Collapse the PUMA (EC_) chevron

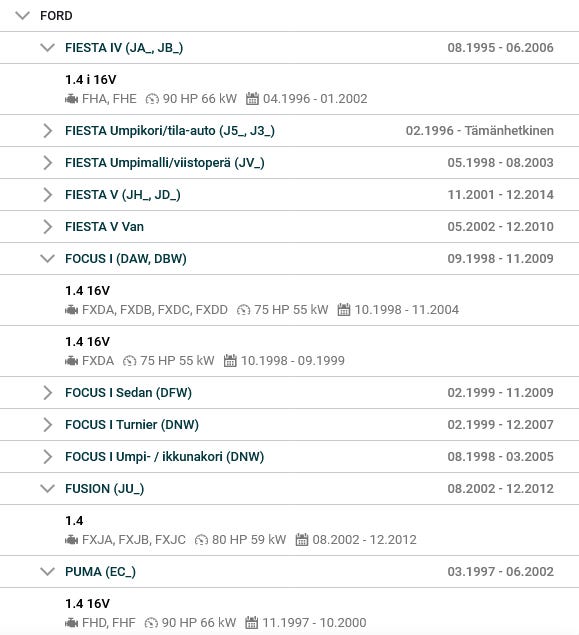point(47,572)
